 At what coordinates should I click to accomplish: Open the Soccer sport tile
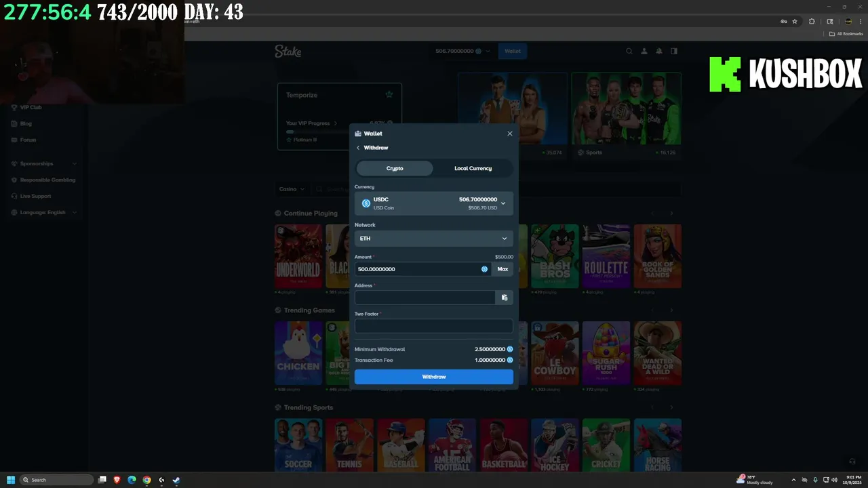pos(298,445)
